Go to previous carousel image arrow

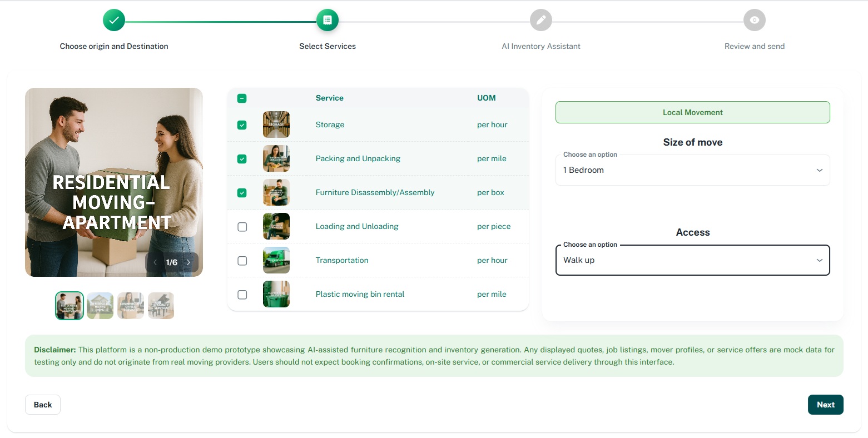[155, 262]
